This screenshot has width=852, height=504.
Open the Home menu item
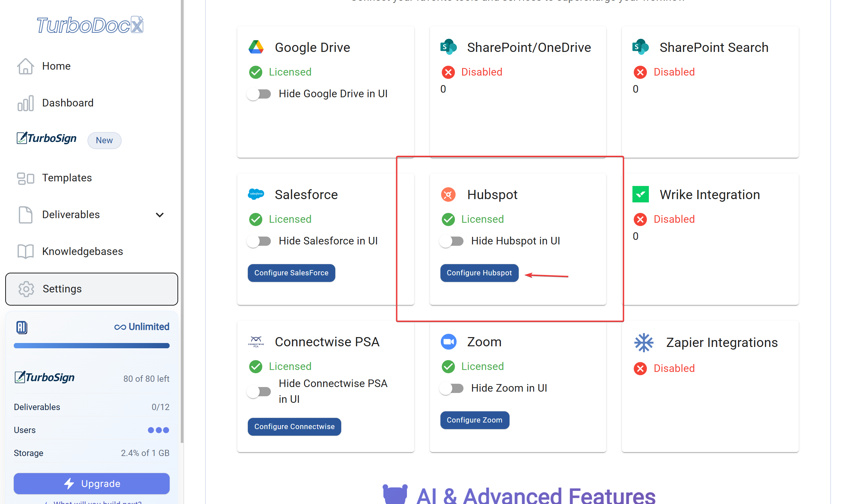pyautogui.click(x=92, y=66)
